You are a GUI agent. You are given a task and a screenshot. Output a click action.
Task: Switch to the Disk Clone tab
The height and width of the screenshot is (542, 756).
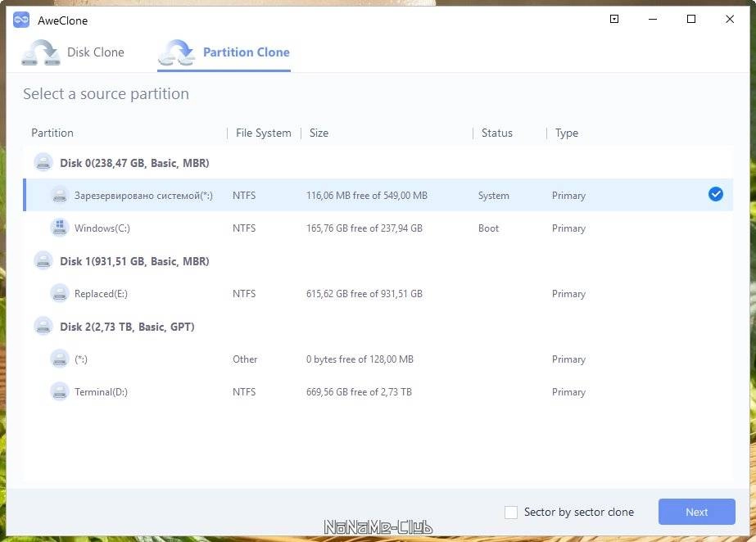tap(73, 52)
